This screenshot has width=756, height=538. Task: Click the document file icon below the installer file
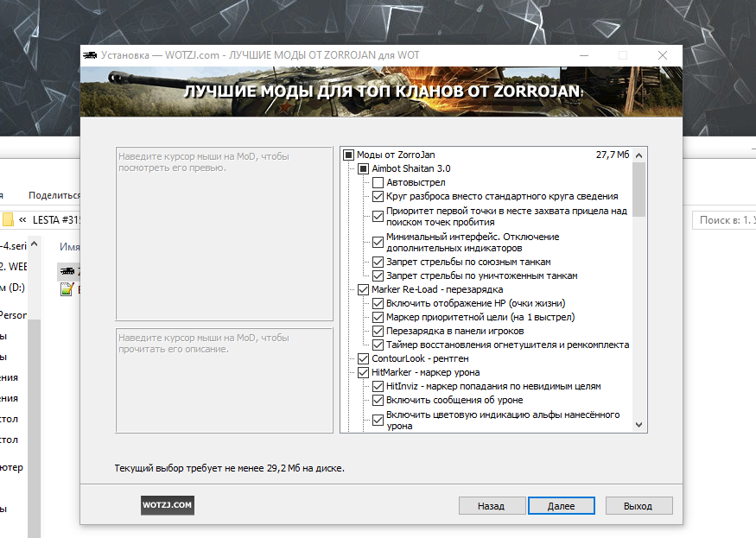point(66,289)
